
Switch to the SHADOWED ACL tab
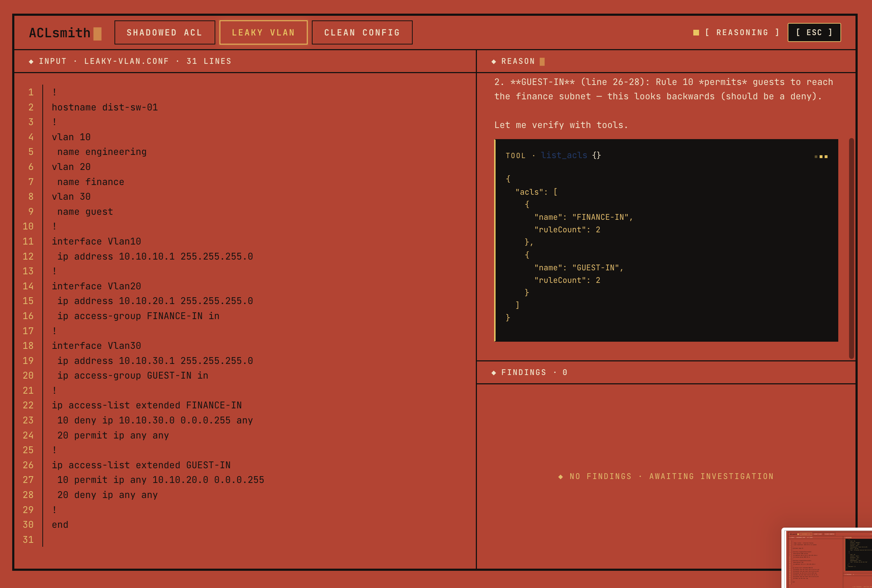[x=164, y=33]
